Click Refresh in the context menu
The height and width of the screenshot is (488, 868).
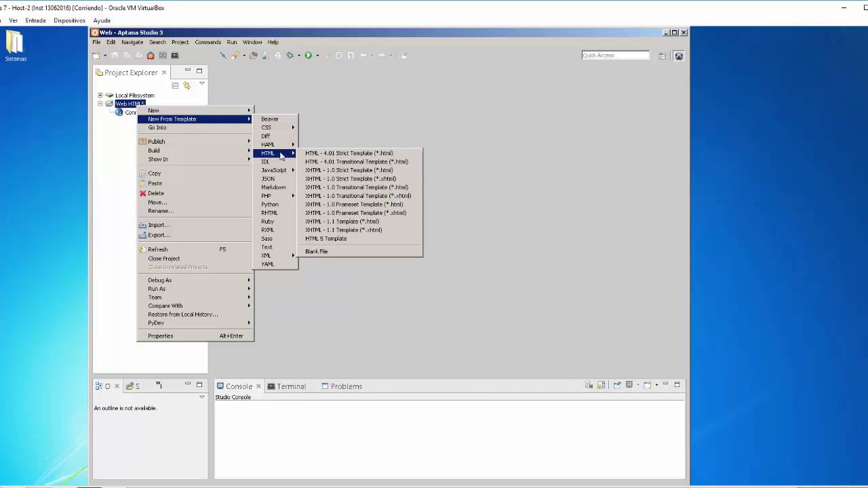195,249
